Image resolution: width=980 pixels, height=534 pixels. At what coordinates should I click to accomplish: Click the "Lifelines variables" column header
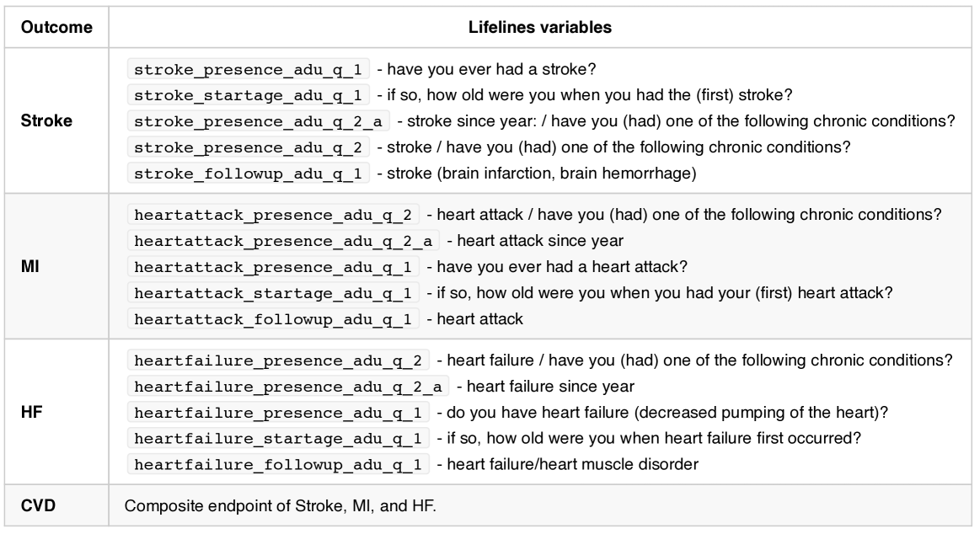[540, 27]
